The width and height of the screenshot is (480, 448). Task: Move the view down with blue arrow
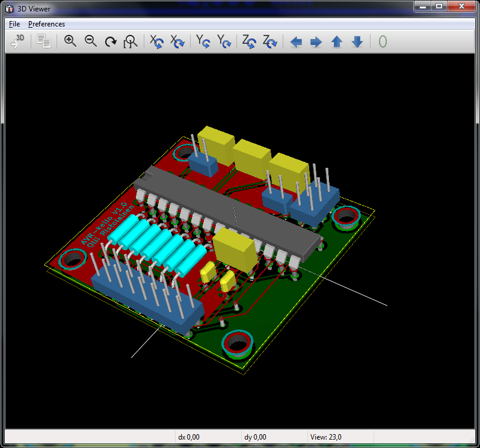click(x=357, y=42)
